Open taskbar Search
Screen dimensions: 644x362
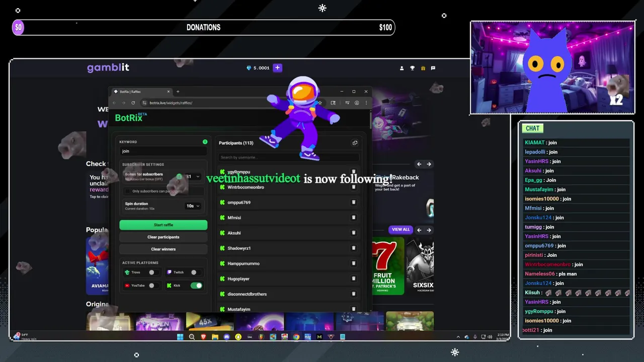[x=192, y=337]
